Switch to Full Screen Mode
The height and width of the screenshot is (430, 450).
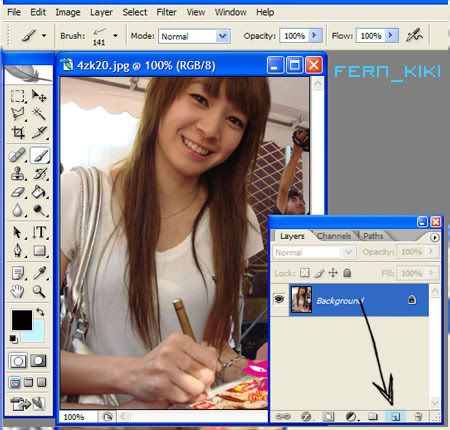click(x=41, y=382)
